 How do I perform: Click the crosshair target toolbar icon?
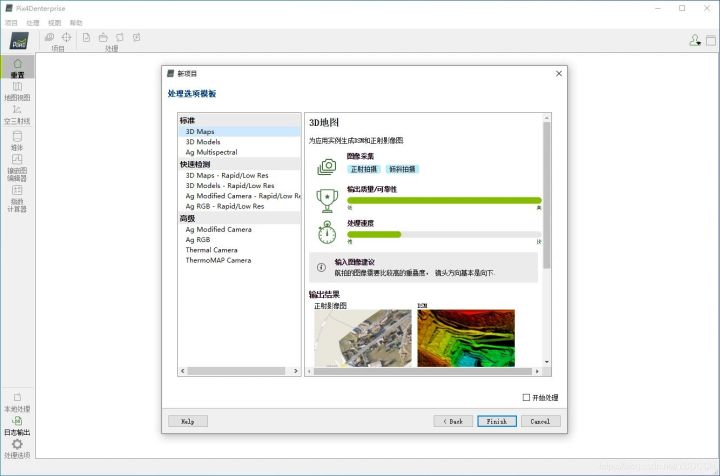pyautogui.click(x=67, y=37)
